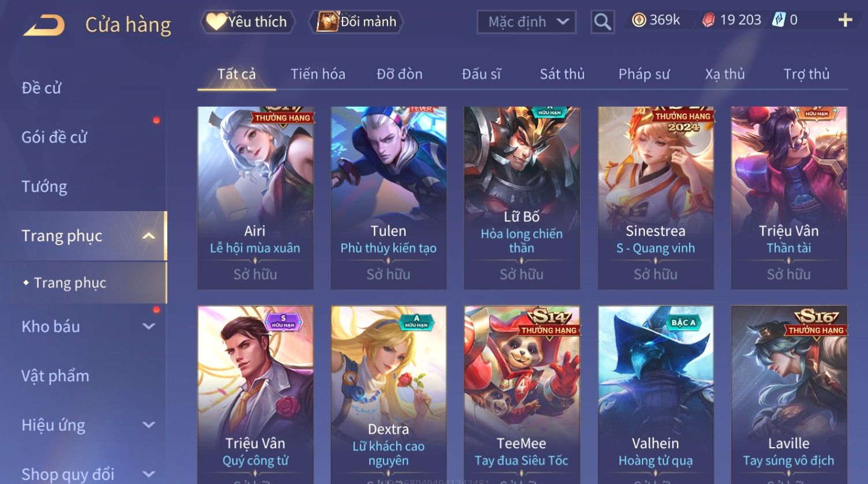Tap the plus icon to add currency
Image resolution: width=868 pixels, height=484 pixels.
tap(845, 21)
